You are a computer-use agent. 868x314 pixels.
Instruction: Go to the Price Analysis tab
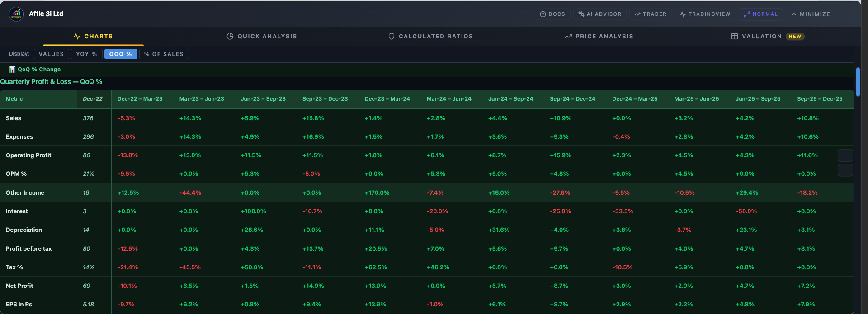tap(599, 37)
